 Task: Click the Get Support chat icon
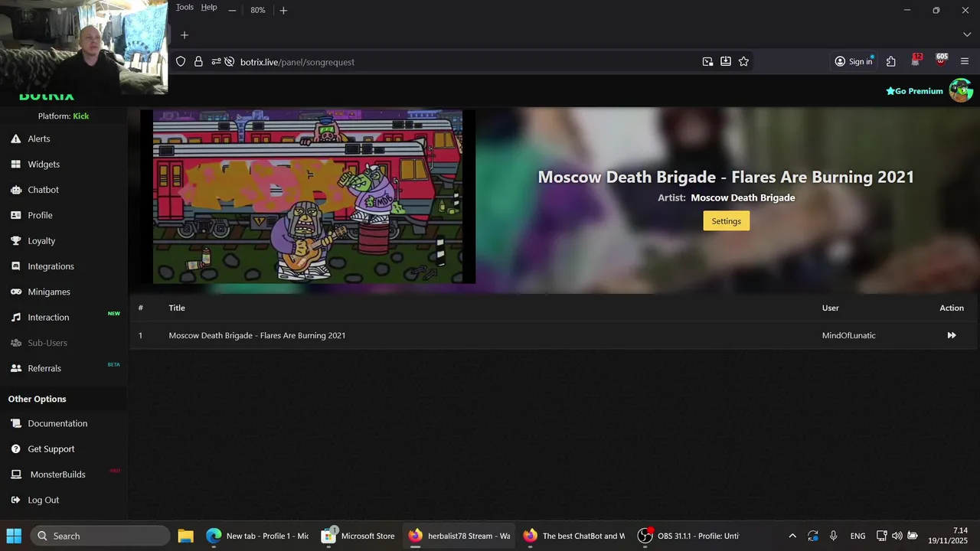pyautogui.click(x=15, y=448)
